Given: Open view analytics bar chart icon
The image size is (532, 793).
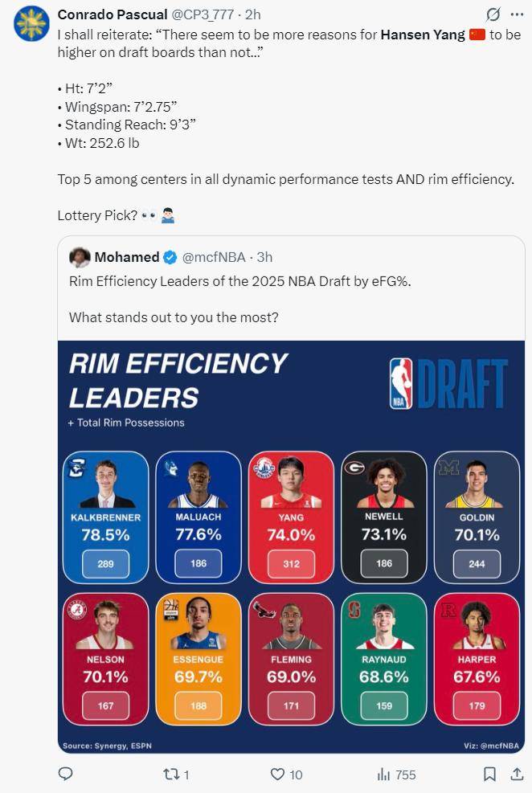Looking at the screenshot, I should 384,775.
